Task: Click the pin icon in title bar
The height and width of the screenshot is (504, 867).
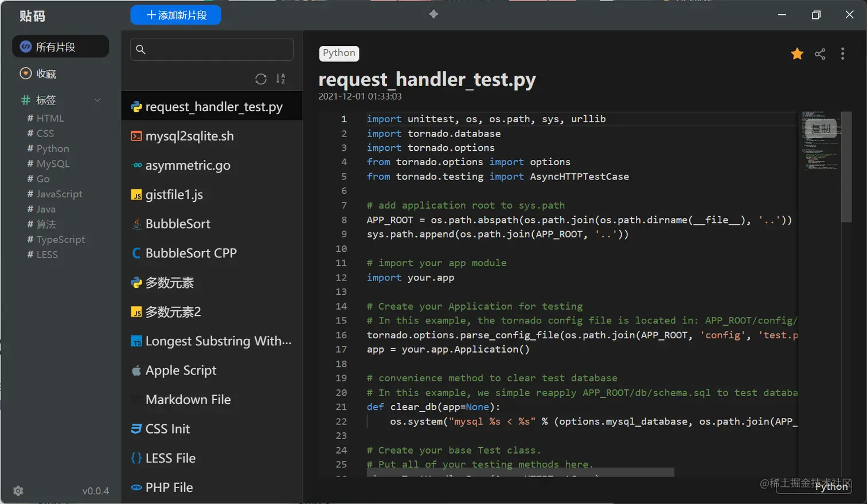Action: point(433,14)
